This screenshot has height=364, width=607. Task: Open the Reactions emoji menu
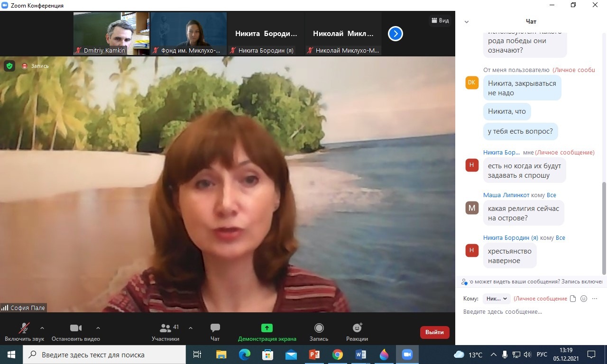pos(357,328)
